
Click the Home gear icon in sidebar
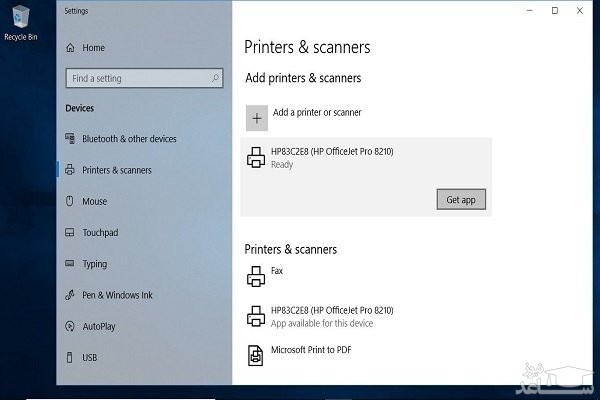click(x=70, y=48)
